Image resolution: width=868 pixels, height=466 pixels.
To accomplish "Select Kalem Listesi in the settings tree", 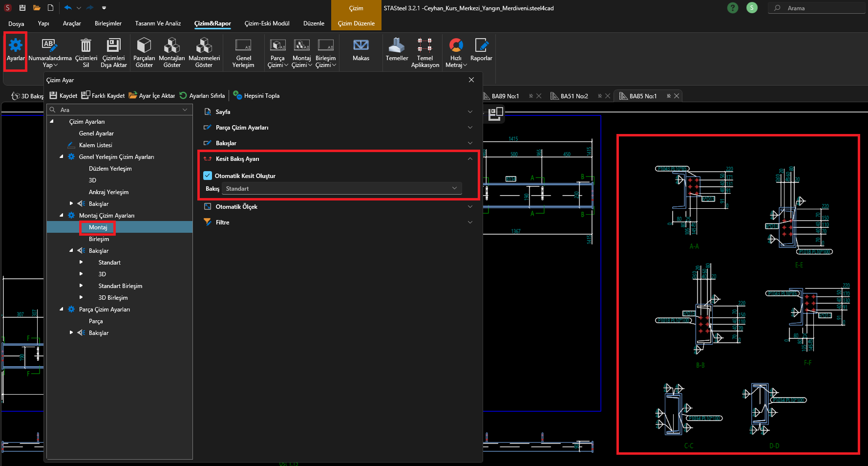I will click(x=96, y=145).
